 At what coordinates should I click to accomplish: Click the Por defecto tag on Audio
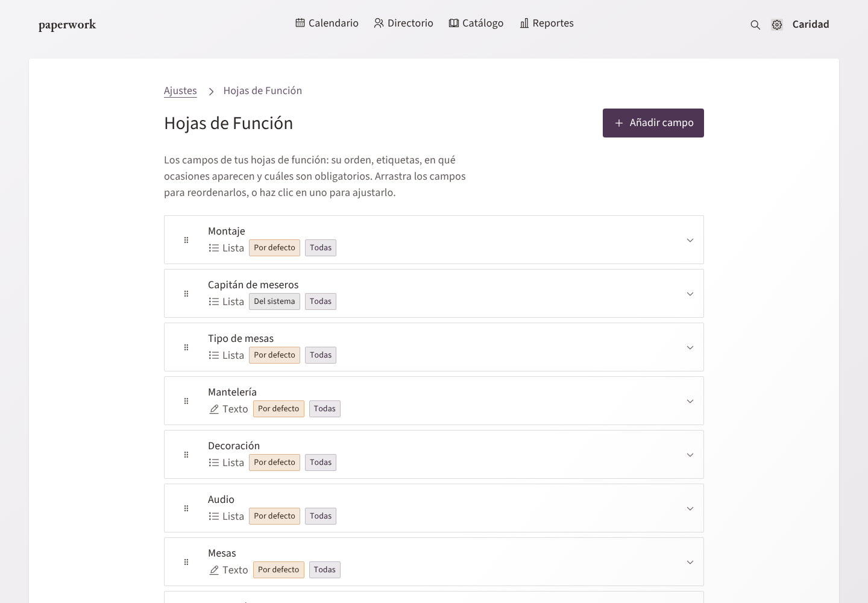[274, 516]
